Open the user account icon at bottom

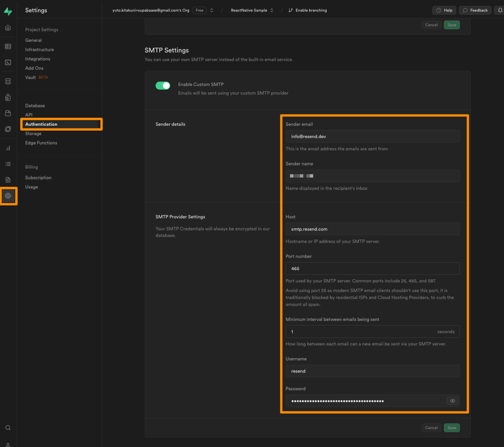pos(8,444)
